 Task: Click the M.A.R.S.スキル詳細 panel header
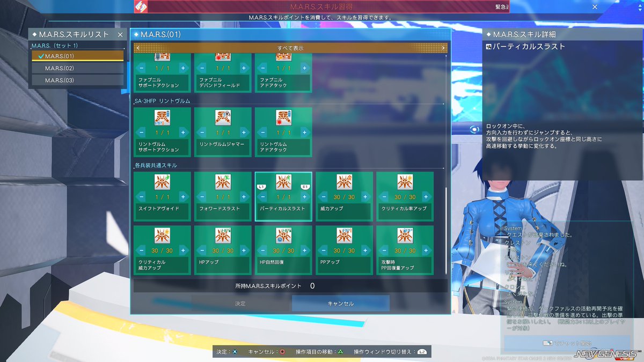pyautogui.click(x=563, y=34)
